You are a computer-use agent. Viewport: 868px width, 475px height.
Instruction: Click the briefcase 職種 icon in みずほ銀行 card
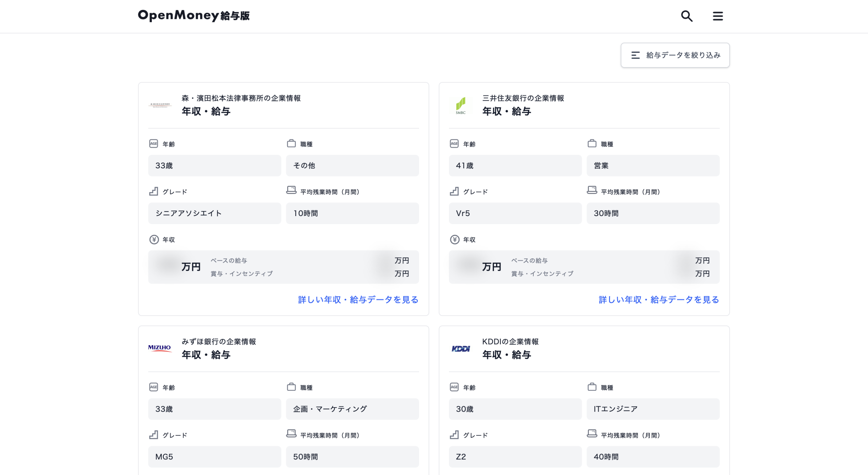[x=291, y=387]
